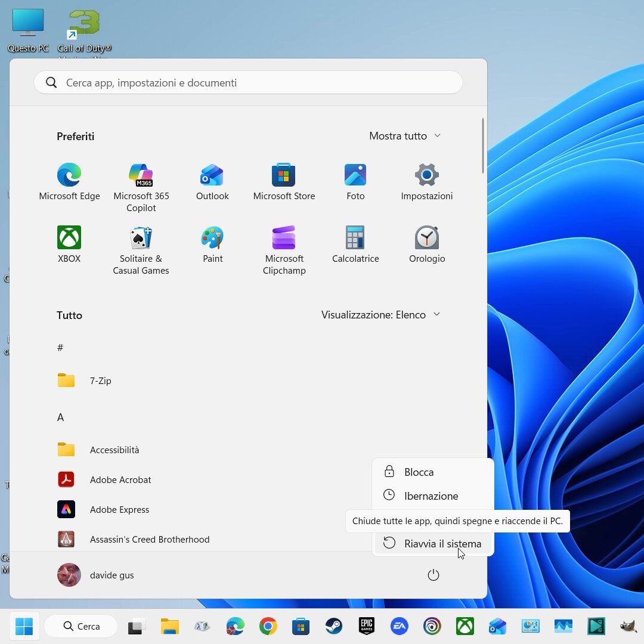Open Steam from the taskbar
The image size is (644, 644).
pyautogui.click(x=333, y=626)
